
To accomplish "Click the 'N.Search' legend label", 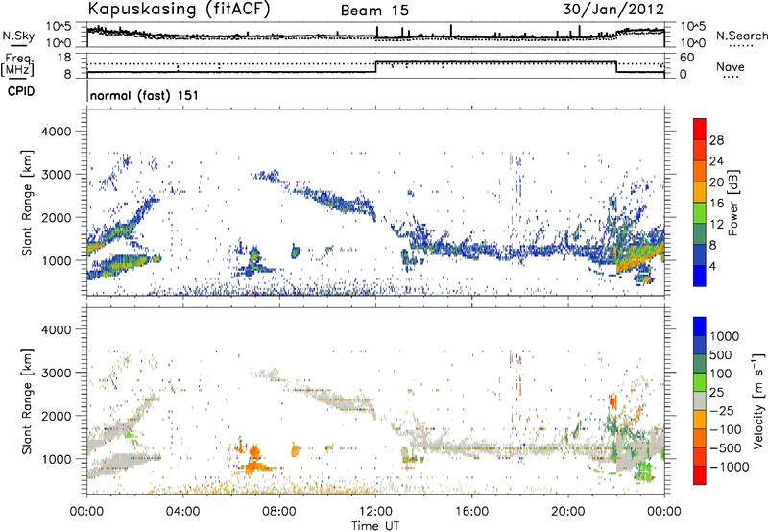I will point(742,36).
